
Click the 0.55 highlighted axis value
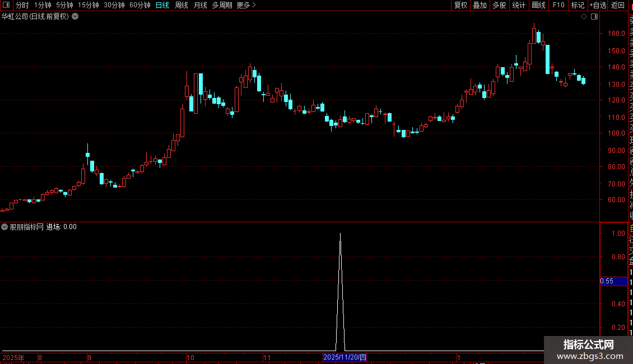pyautogui.click(x=613, y=281)
